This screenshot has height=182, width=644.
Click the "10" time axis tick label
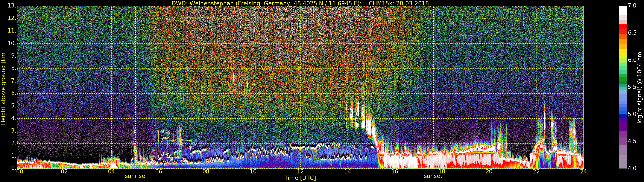[253, 172]
